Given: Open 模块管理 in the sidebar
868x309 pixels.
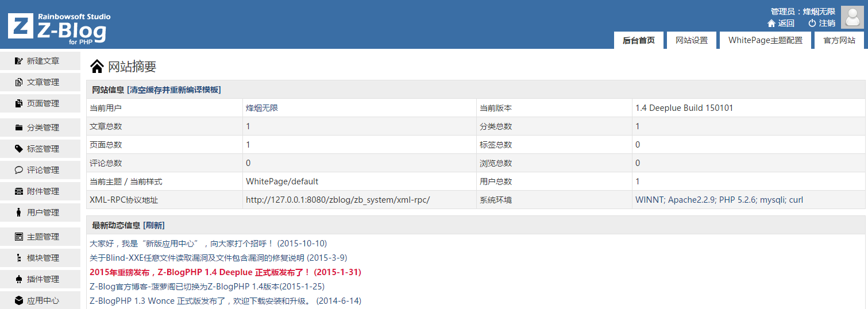Looking at the screenshot, I should pyautogui.click(x=40, y=258).
